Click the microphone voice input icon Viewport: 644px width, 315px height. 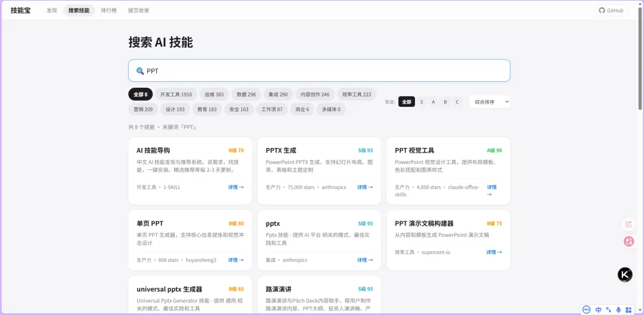[618, 310]
